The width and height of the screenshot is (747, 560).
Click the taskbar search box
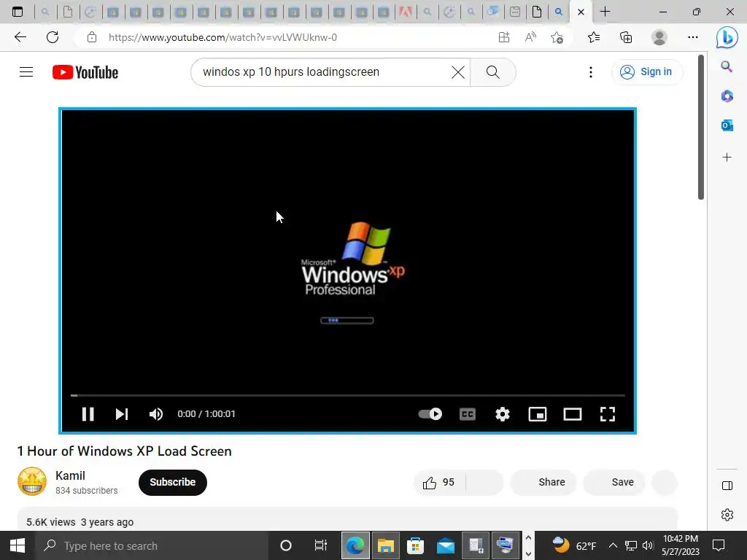pos(152,545)
